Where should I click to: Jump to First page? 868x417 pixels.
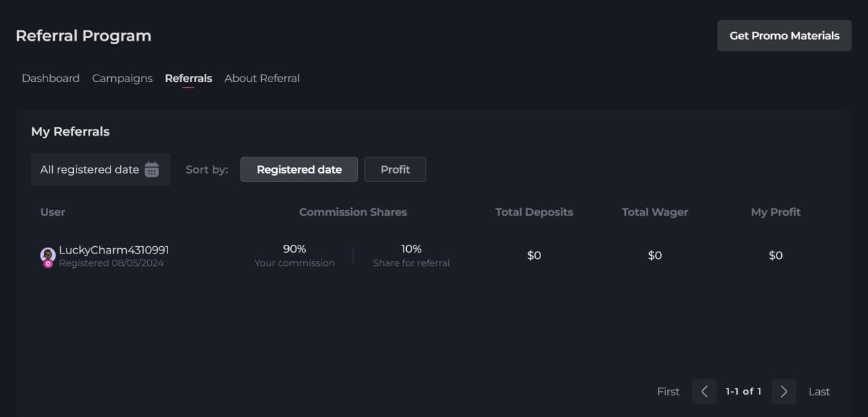tap(668, 391)
